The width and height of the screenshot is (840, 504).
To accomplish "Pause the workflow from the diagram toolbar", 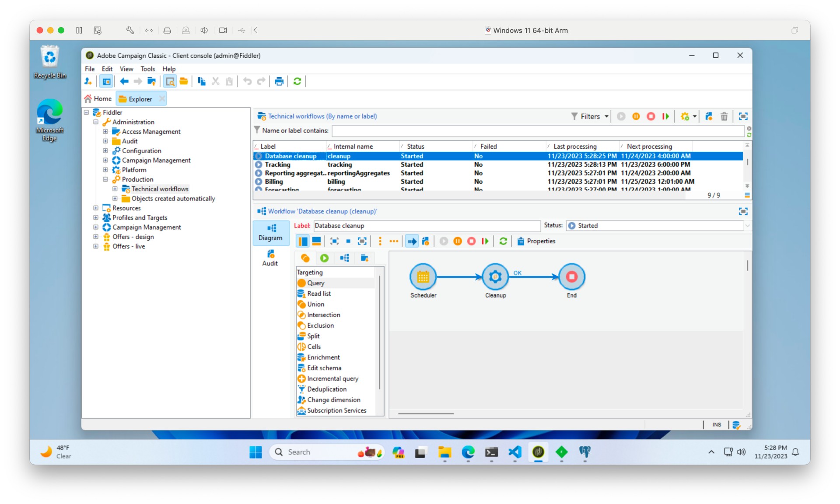I will (x=457, y=241).
